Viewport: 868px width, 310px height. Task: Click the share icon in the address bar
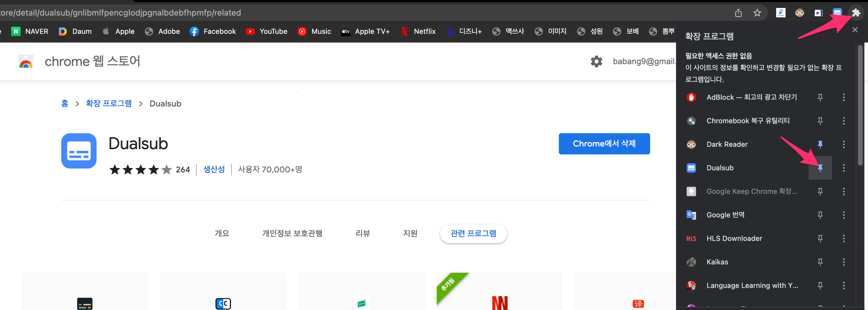738,13
